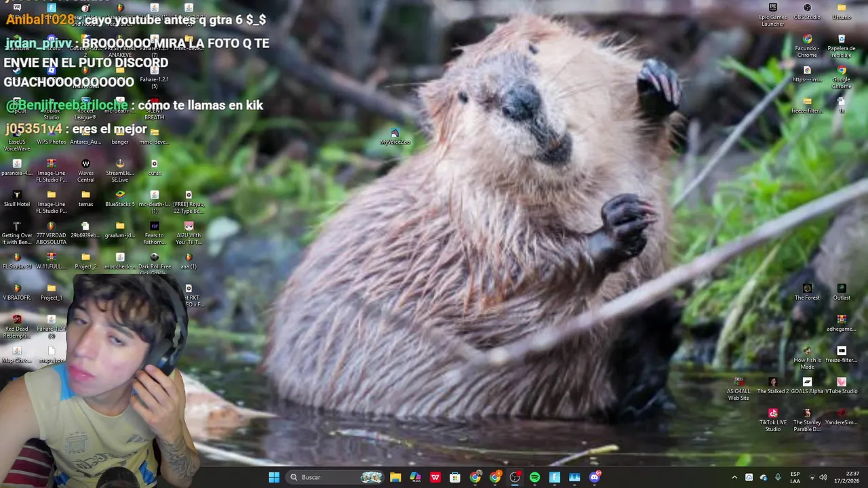The image size is (868, 488).
Task: Select The Stalked 2 desktop icon
Action: pos(772,385)
